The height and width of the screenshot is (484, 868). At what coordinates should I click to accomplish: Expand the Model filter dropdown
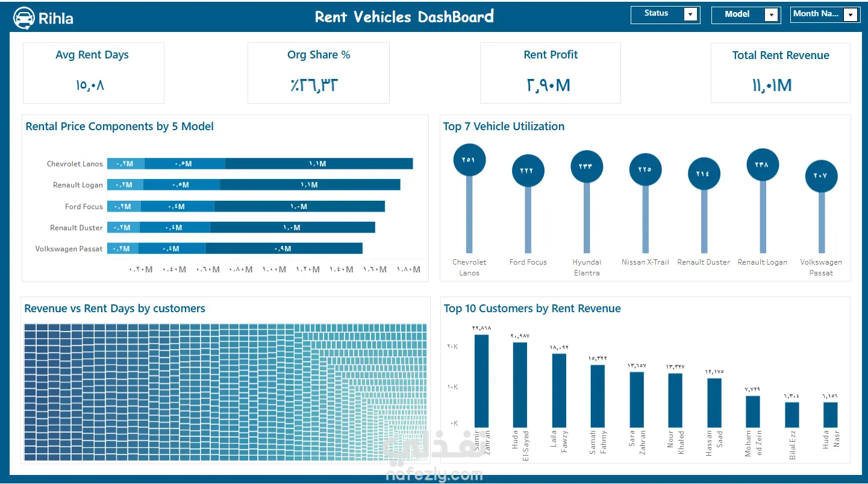pyautogui.click(x=771, y=15)
